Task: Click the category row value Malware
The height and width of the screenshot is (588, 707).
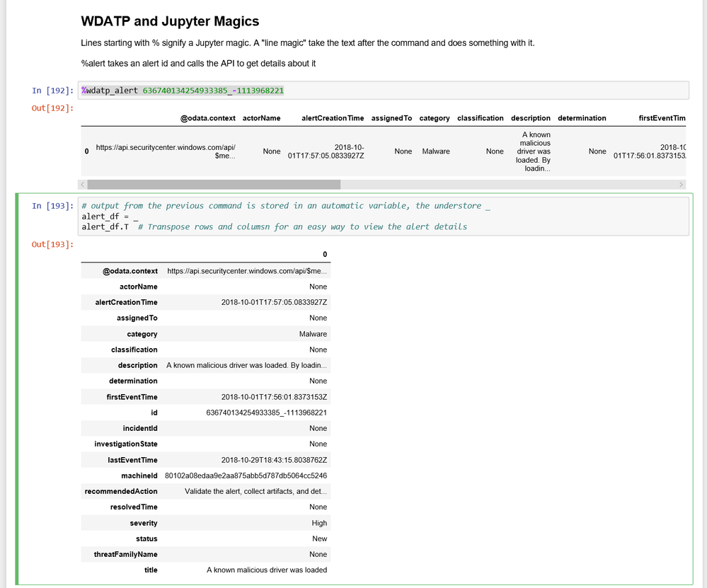Action: 313,334
